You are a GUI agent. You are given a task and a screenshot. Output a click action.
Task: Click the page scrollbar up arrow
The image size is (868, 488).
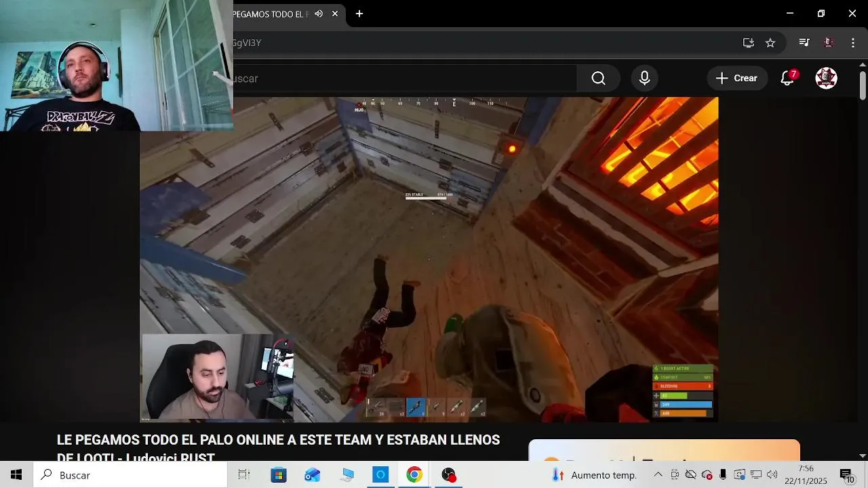pyautogui.click(x=863, y=65)
